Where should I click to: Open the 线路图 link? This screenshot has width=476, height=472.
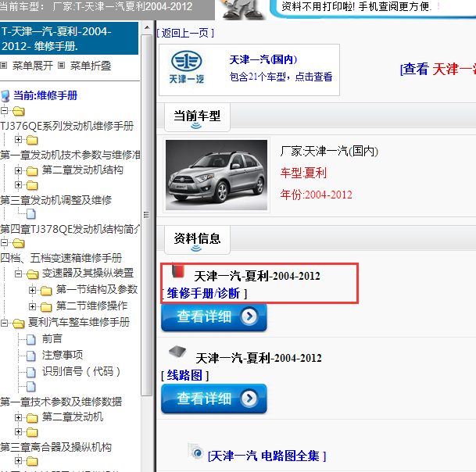184,375
